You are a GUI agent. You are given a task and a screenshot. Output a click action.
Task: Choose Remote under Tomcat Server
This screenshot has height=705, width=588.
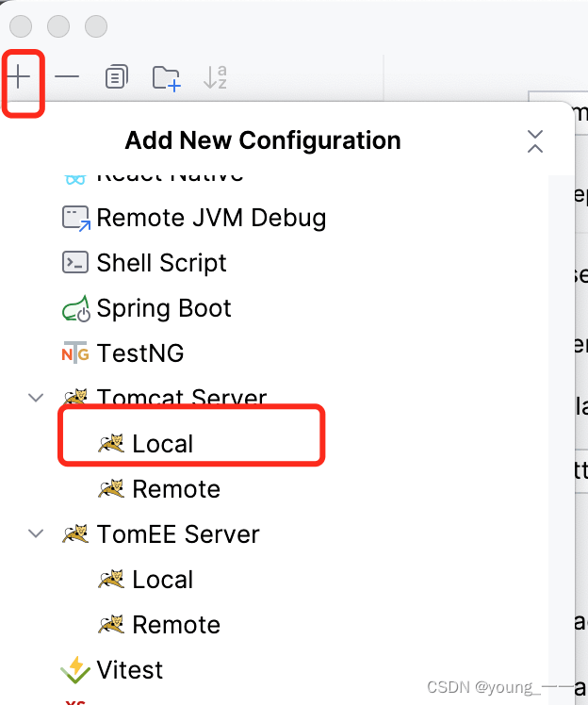176,489
